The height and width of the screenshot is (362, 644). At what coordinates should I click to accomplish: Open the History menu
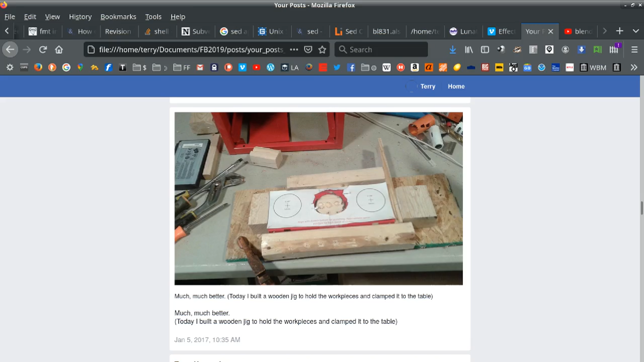[x=80, y=17]
